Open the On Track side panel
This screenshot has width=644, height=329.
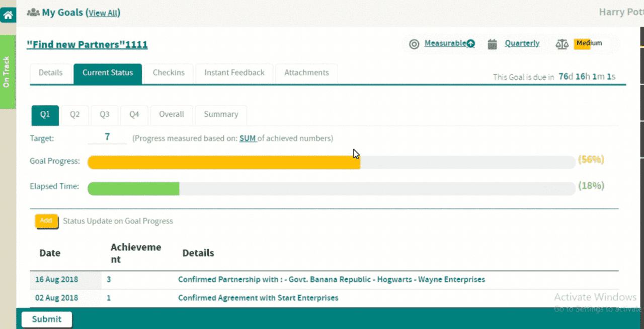tap(7, 72)
